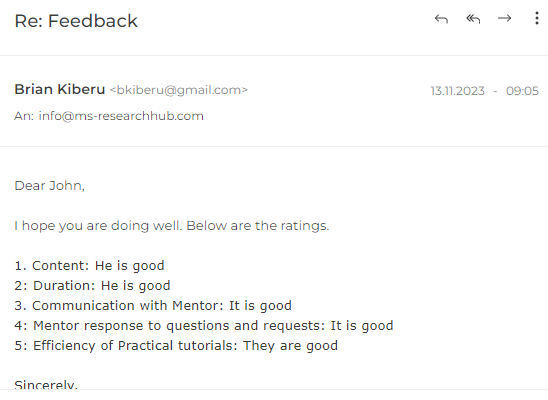Viewport: 548px width, 400px height.
Task: Click the Re: Feedback subject title
Action: [76, 21]
